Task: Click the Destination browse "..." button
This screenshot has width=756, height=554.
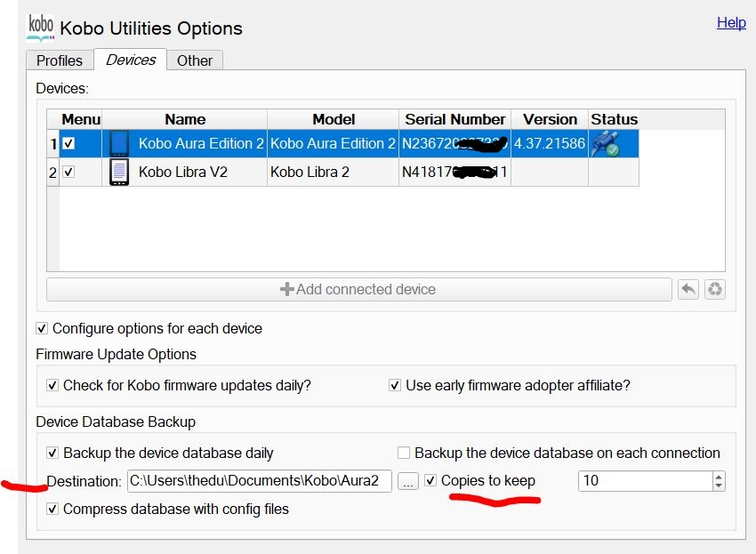Action: tap(407, 481)
